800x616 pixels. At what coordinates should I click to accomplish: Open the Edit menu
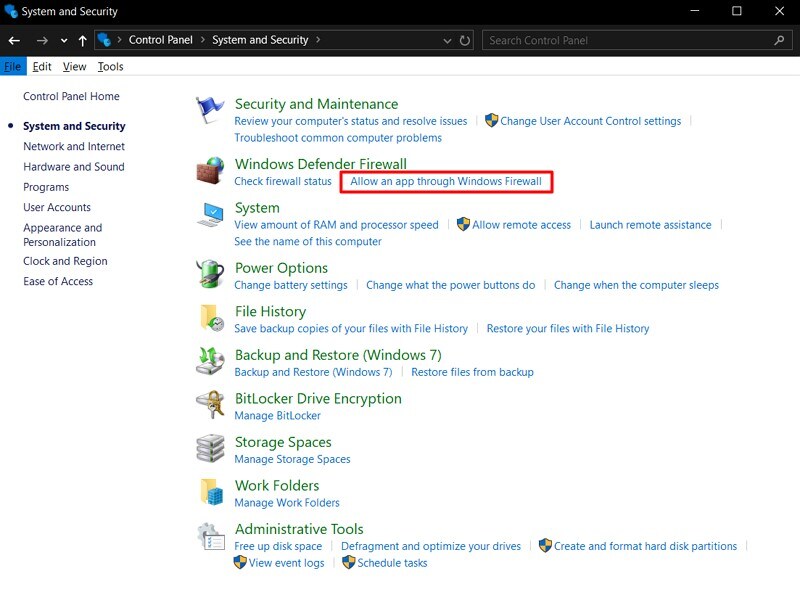(x=42, y=66)
